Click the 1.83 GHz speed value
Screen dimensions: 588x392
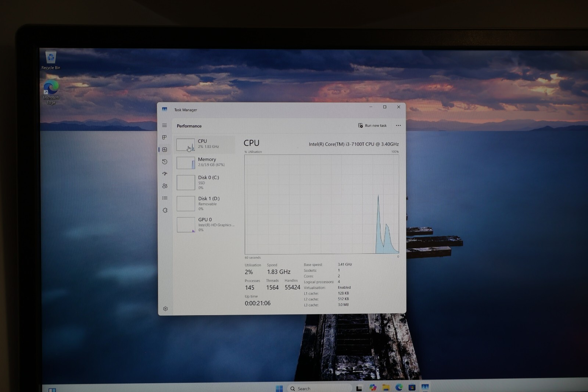279,272
